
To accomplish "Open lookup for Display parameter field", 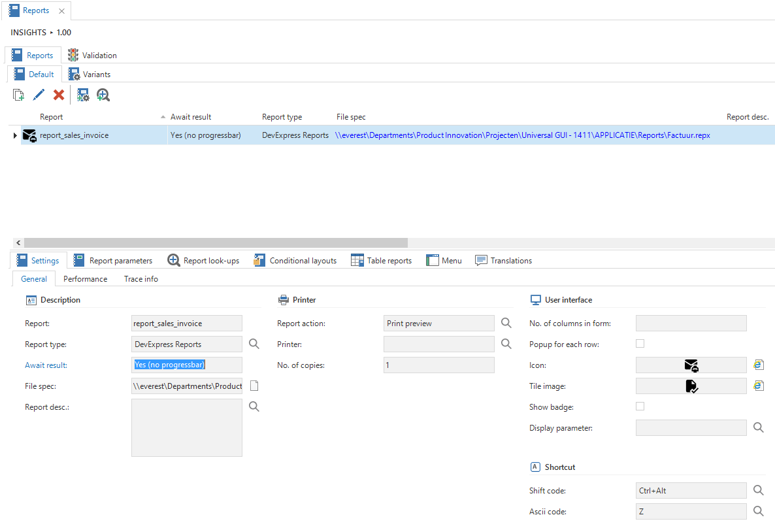I will click(758, 427).
